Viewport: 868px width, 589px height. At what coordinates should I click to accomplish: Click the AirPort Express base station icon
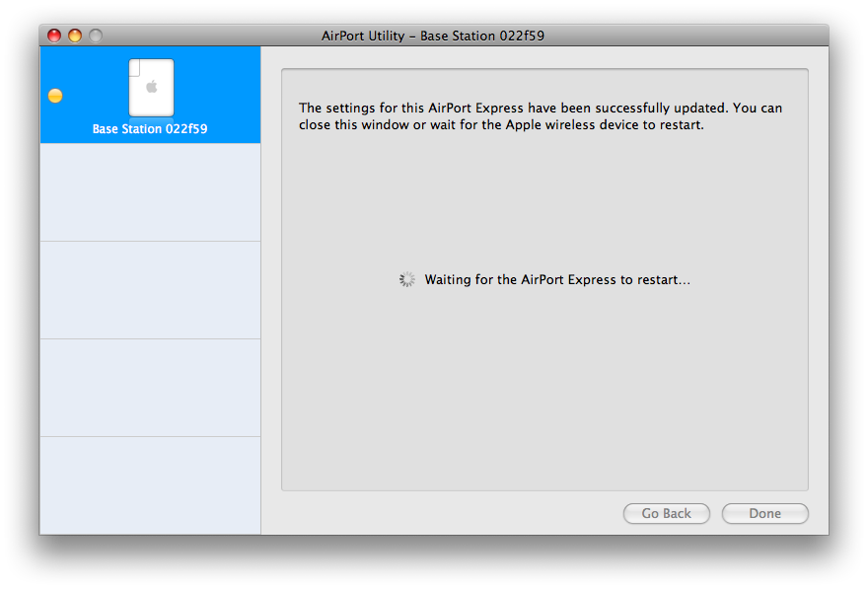[x=151, y=87]
